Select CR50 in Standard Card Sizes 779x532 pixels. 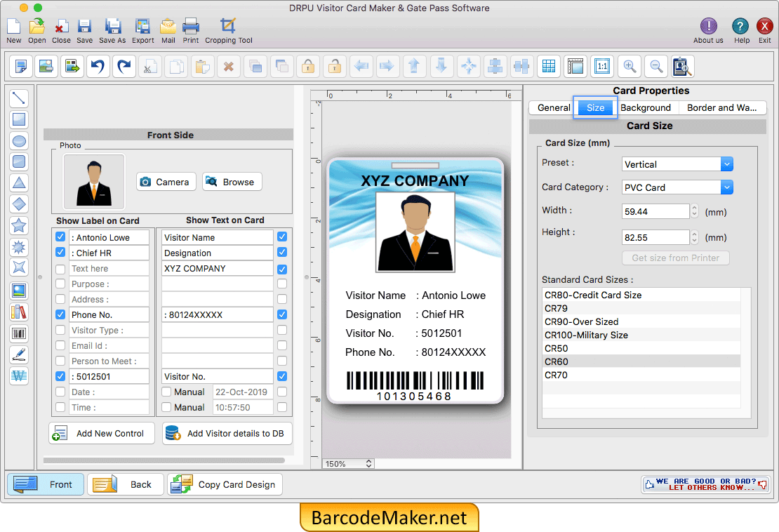coord(641,349)
